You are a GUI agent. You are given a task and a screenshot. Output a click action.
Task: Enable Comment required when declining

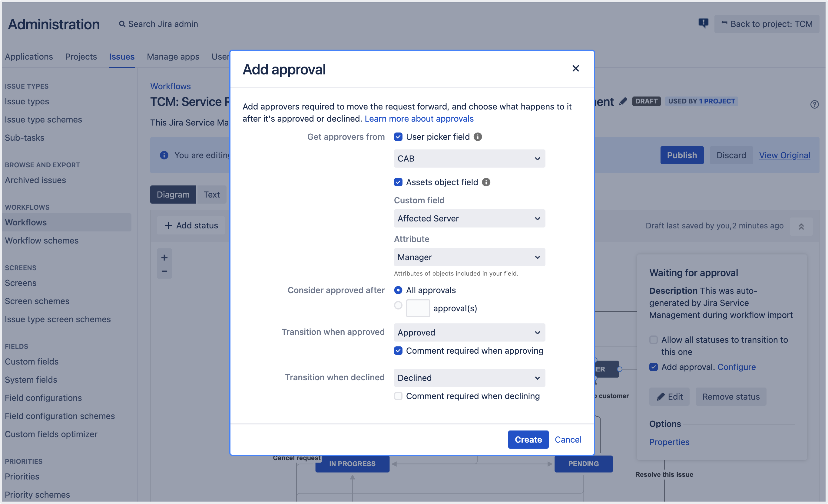pyautogui.click(x=398, y=396)
